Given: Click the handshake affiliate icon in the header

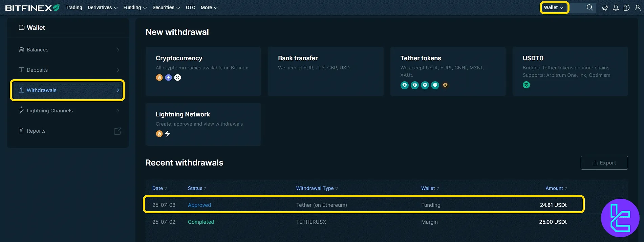Looking at the screenshot, I should coord(605,8).
